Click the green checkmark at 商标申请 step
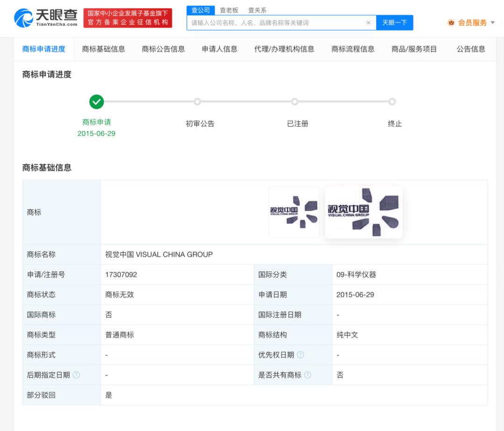This screenshot has height=431, width=504. point(97,101)
